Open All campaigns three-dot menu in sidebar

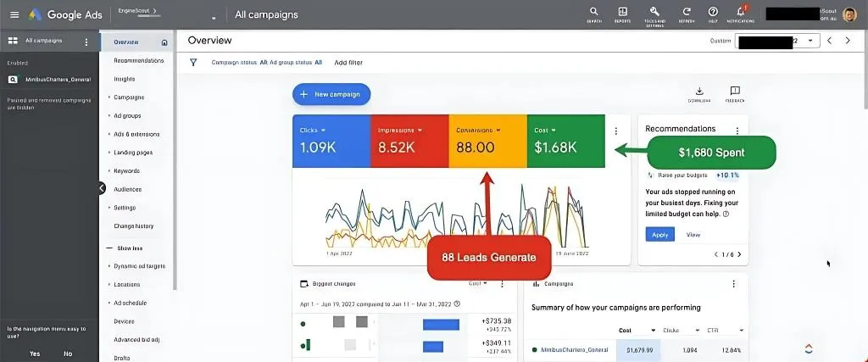[86, 42]
